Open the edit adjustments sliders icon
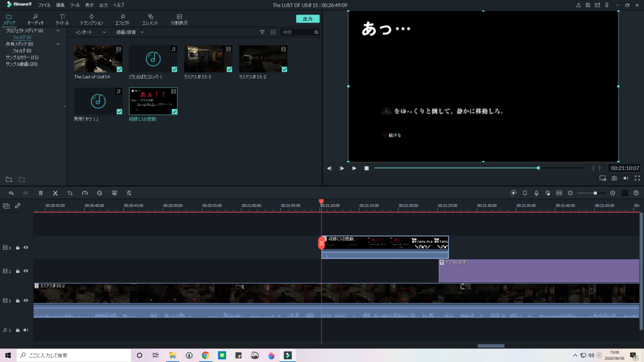Viewport: 644px width, 362px height. tap(129, 193)
